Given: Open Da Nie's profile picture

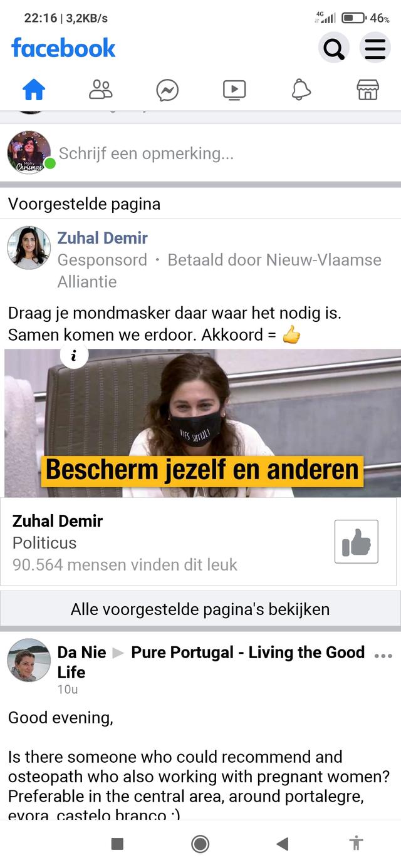Looking at the screenshot, I should pyautogui.click(x=29, y=660).
